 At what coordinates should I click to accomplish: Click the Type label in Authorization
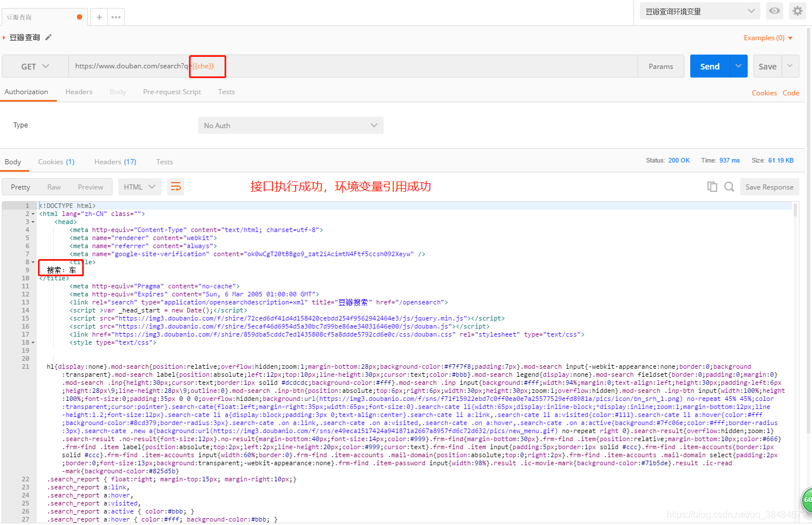click(21, 125)
